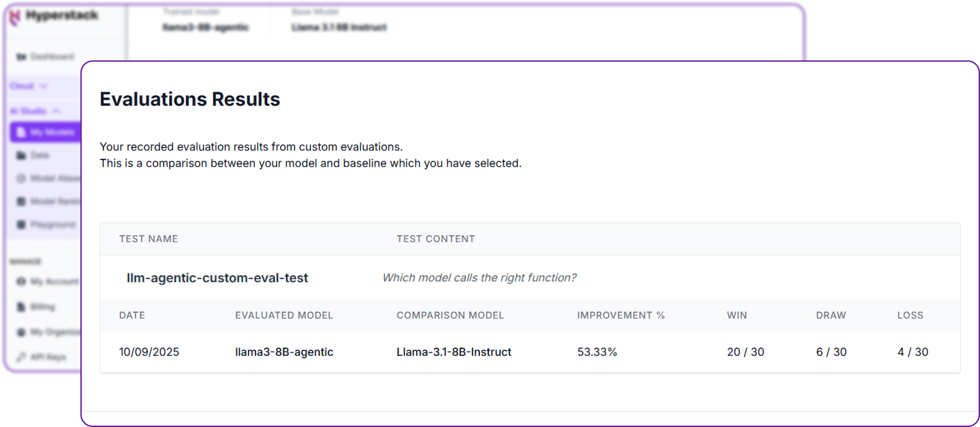Open the My Models menu item
The width and height of the screenshot is (980, 427).
[46, 132]
